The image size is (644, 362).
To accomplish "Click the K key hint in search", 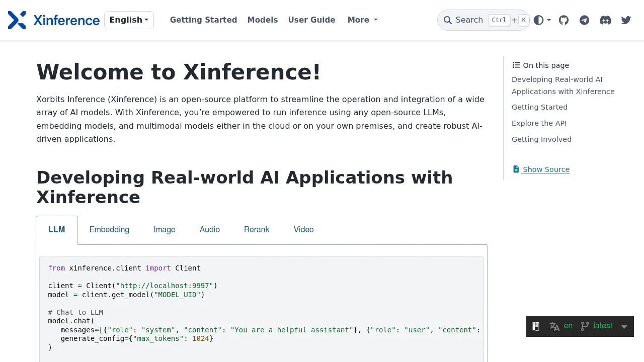I will coord(524,20).
